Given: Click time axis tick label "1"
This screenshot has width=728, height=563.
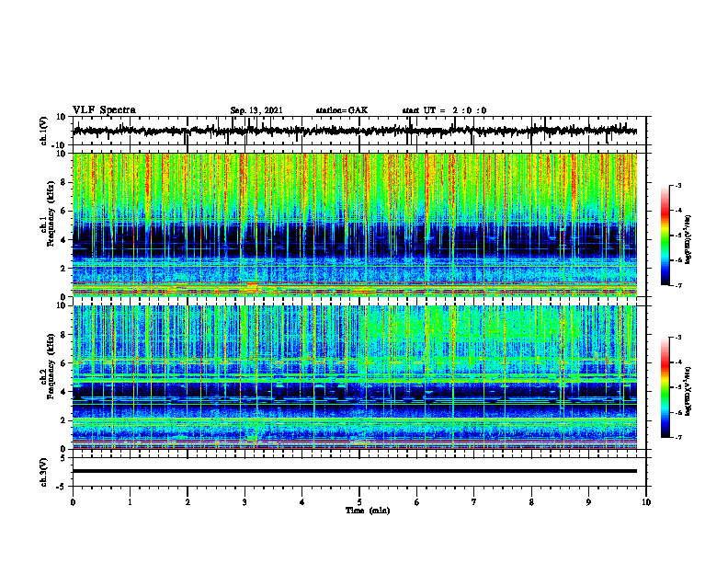Looking at the screenshot, I should point(130,502).
